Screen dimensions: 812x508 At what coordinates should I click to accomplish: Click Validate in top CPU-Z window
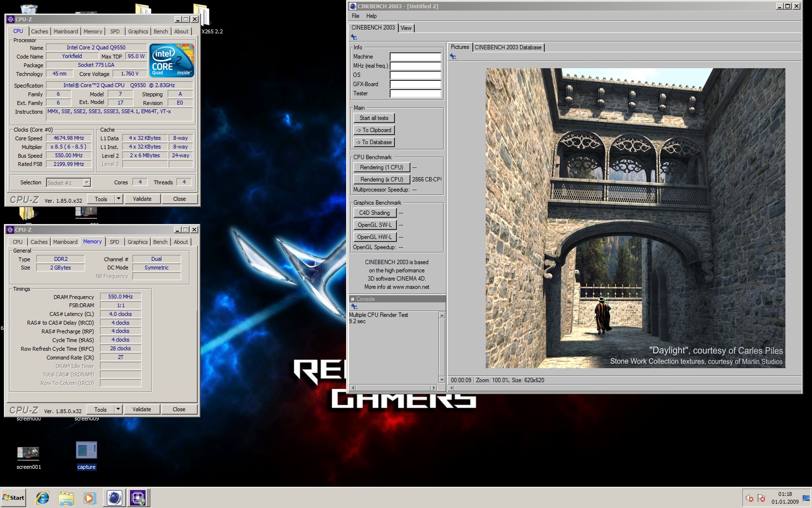pos(142,199)
